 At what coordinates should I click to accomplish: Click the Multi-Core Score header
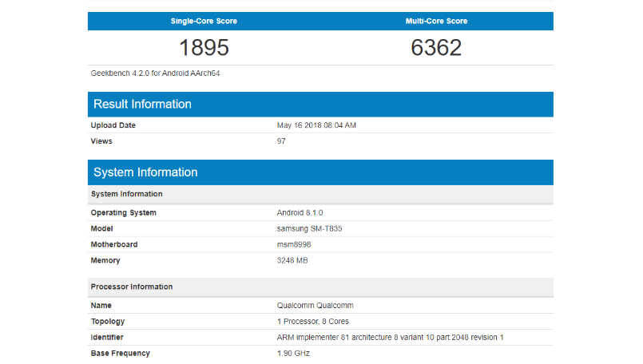tap(436, 21)
